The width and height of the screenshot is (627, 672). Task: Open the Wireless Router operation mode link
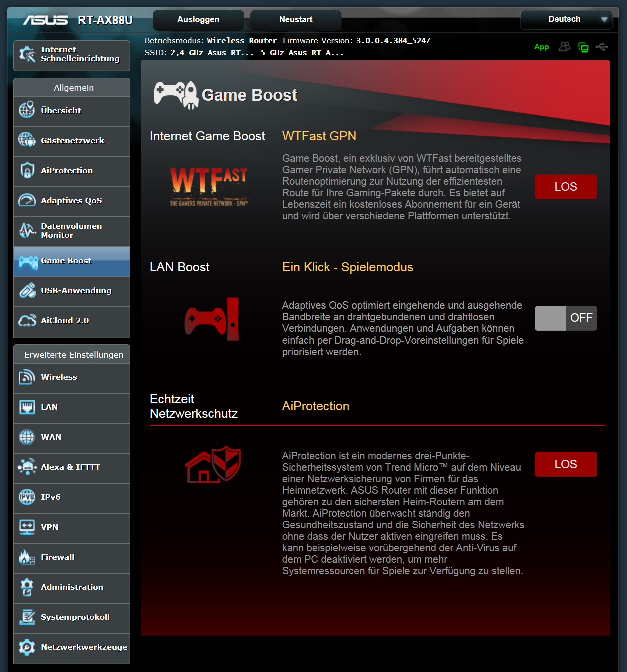242,41
